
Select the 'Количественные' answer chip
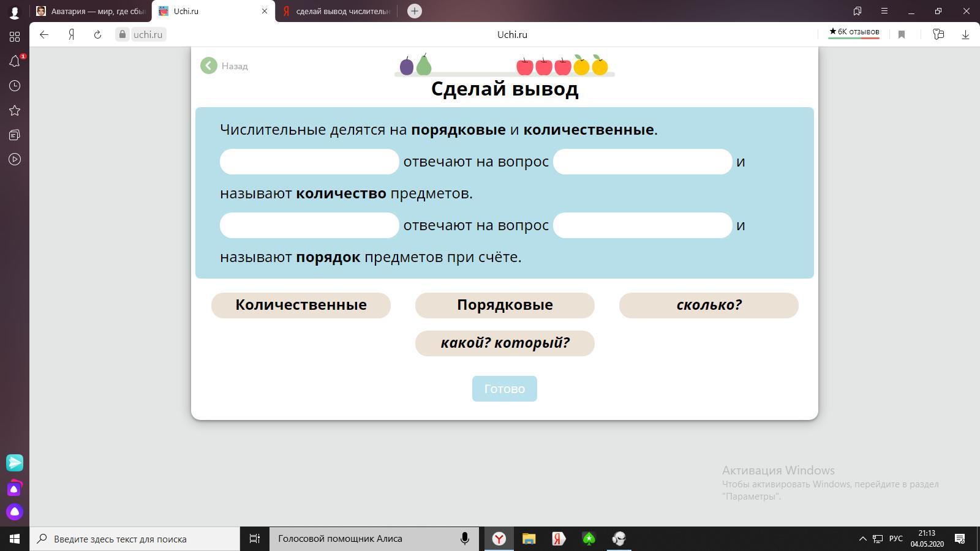click(x=301, y=305)
